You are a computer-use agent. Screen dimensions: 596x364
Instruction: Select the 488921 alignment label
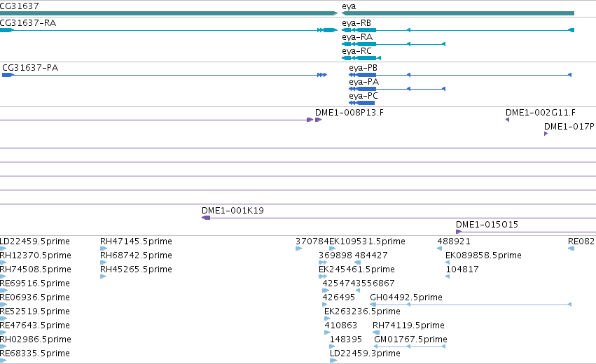click(x=454, y=241)
